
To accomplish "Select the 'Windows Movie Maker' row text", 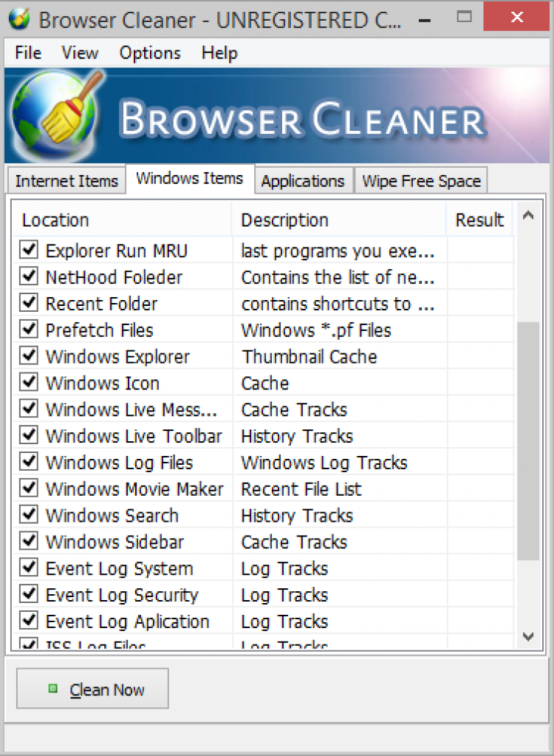I will [134, 489].
